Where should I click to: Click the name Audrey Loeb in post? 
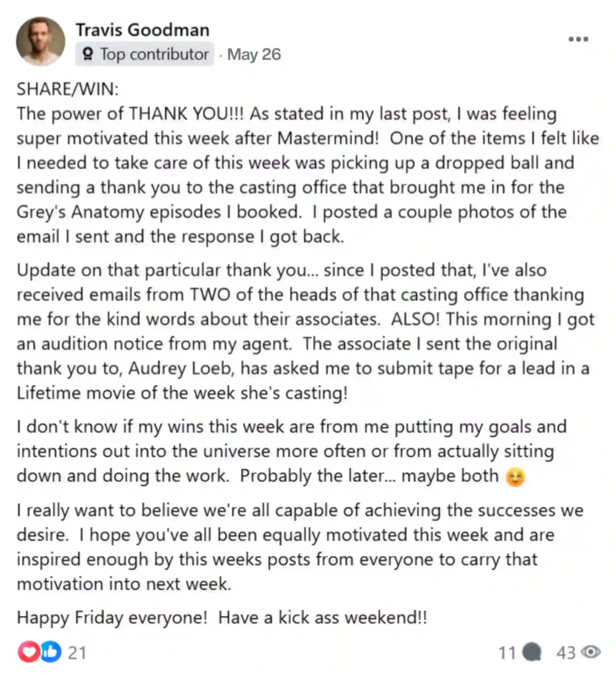[181, 368]
